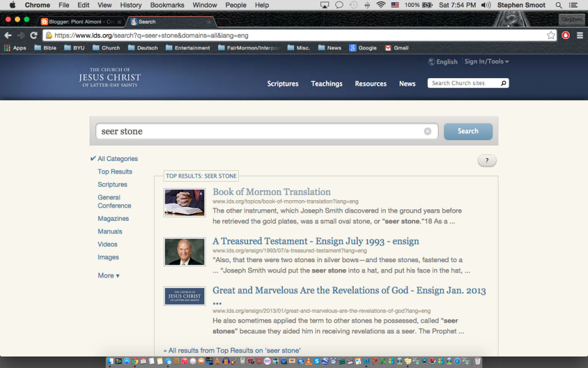Image resolution: width=588 pixels, height=368 pixels.
Task: Open the Russell Nelson portrait thumbnail
Action: [184, 252]
